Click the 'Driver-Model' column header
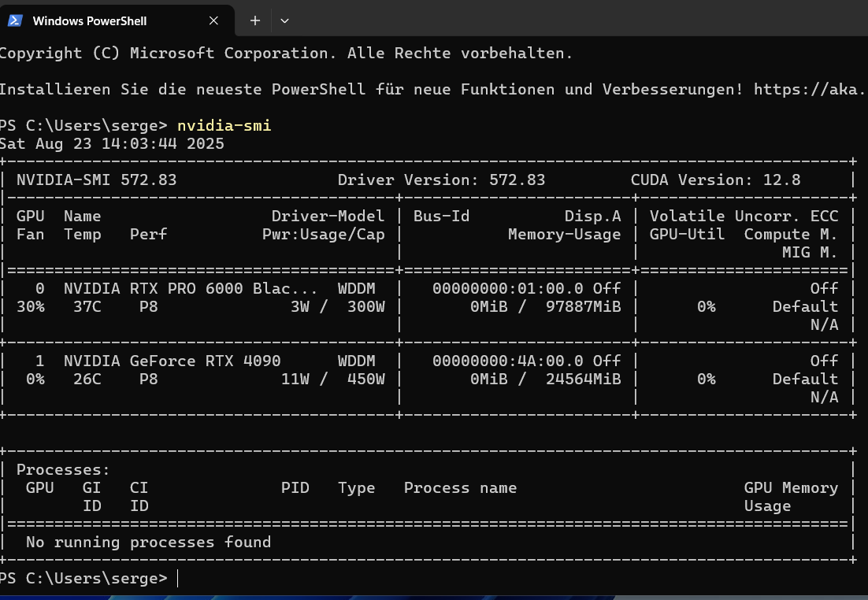 [x=328, y=216]
